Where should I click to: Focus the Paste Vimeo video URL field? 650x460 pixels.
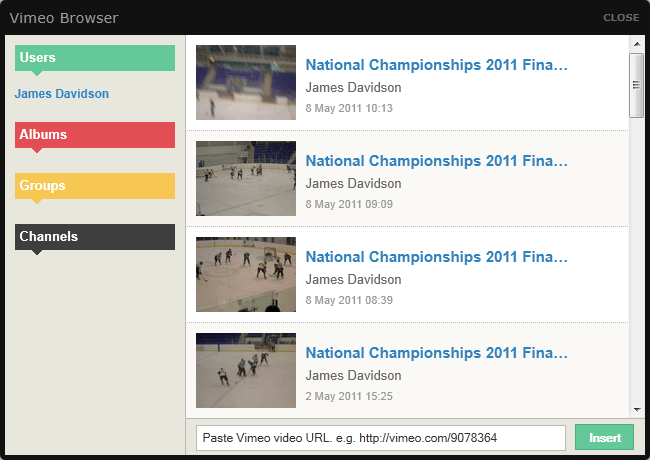(x=381, y=438)
